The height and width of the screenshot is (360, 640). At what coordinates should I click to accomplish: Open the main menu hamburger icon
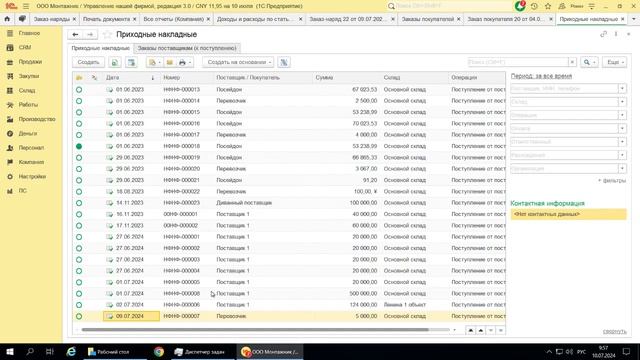[26, 6]
